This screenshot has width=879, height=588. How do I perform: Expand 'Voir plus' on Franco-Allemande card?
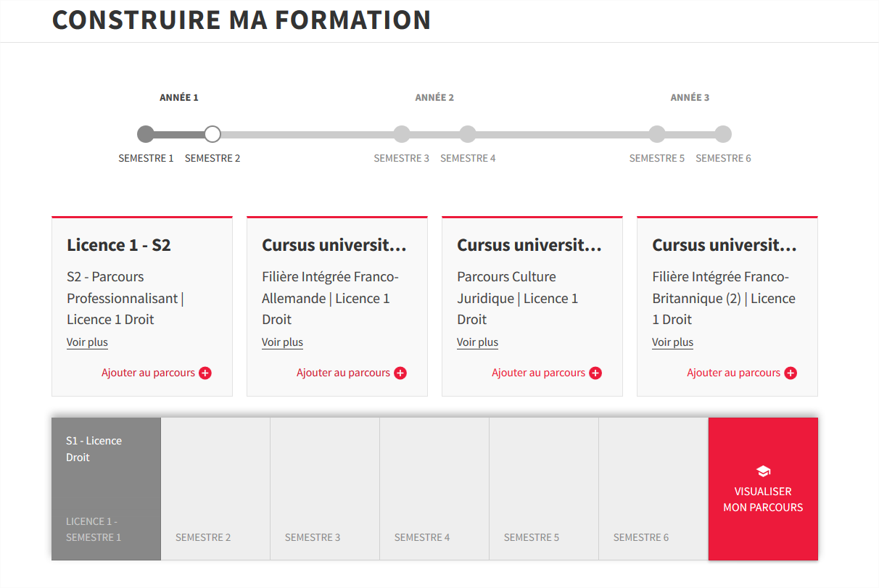point(282,342)
